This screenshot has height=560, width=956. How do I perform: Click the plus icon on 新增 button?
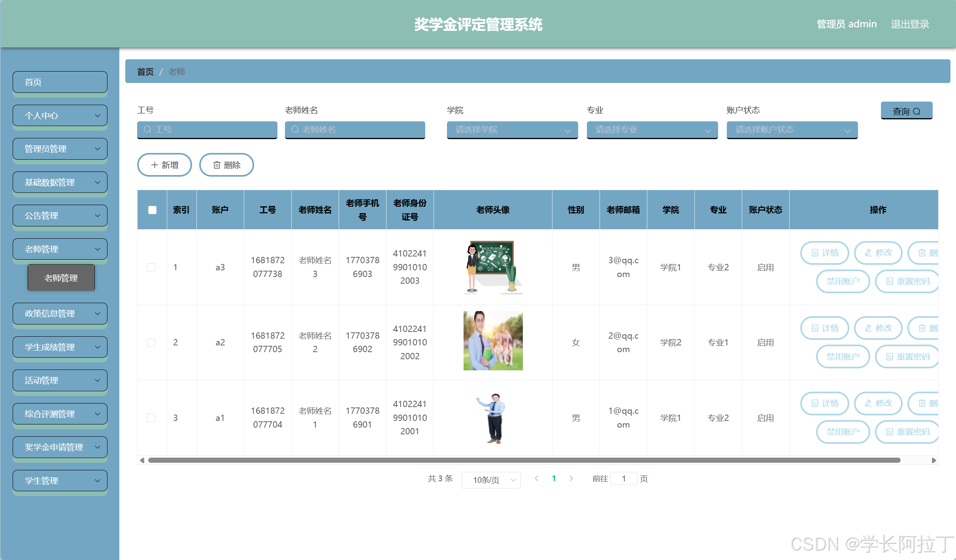point(155,165)
